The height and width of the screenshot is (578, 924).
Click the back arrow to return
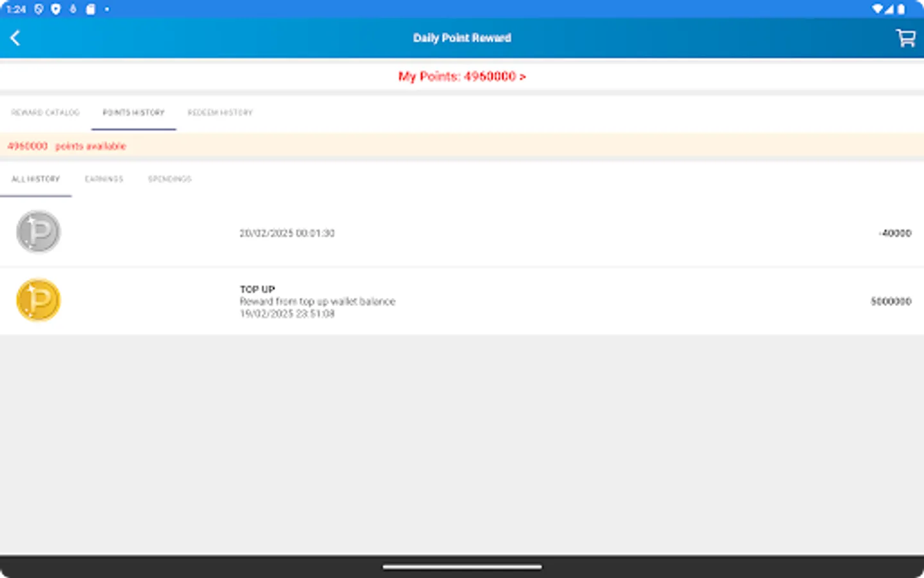click(15, 37)
